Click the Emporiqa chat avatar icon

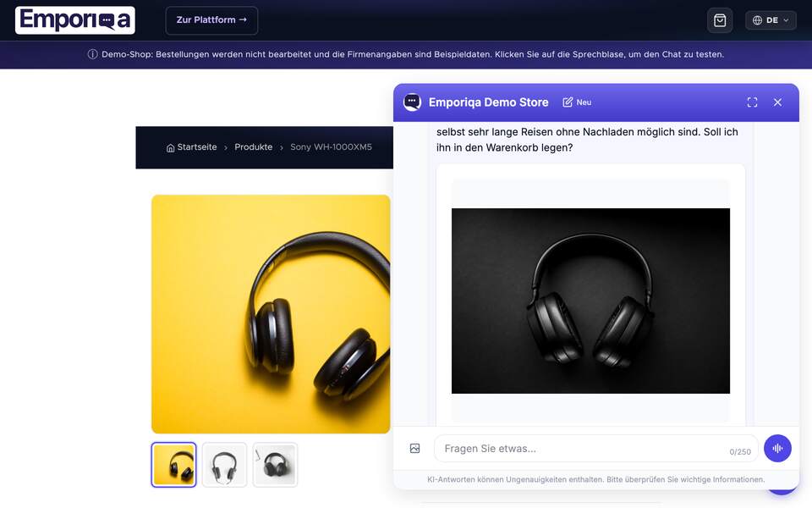(412, 102)
